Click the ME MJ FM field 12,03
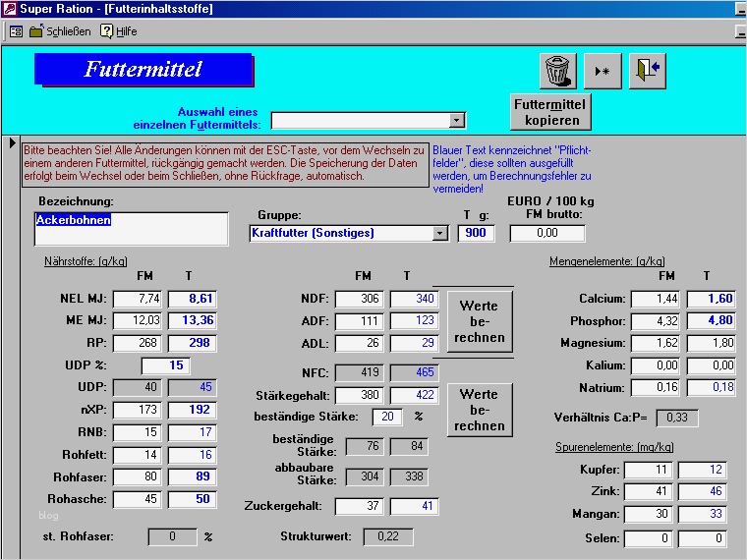 click(138, 320)
